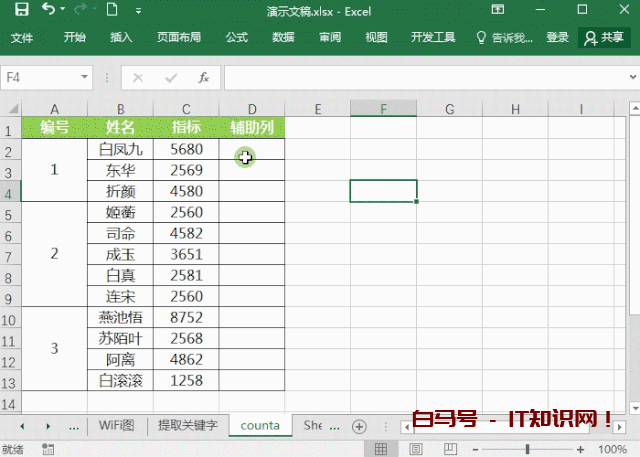Click the Undo arrow icon

coord(49,10)
